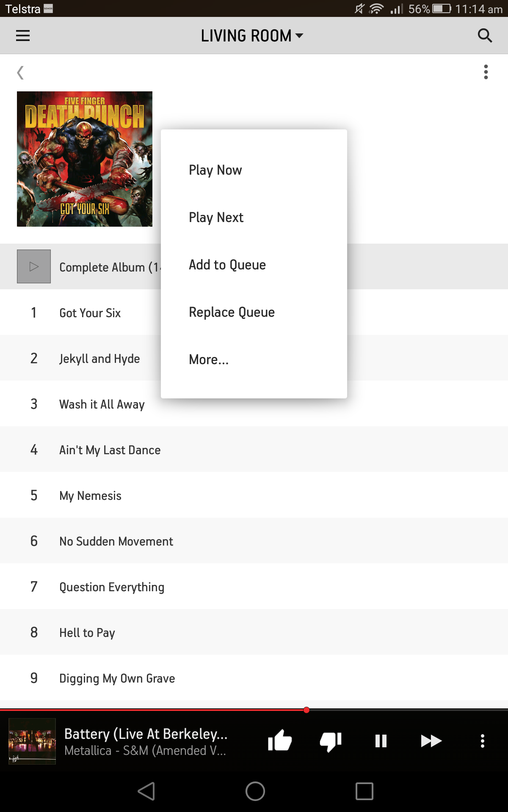
Task: Open the search magnifier icon
Action: [485, 36]
